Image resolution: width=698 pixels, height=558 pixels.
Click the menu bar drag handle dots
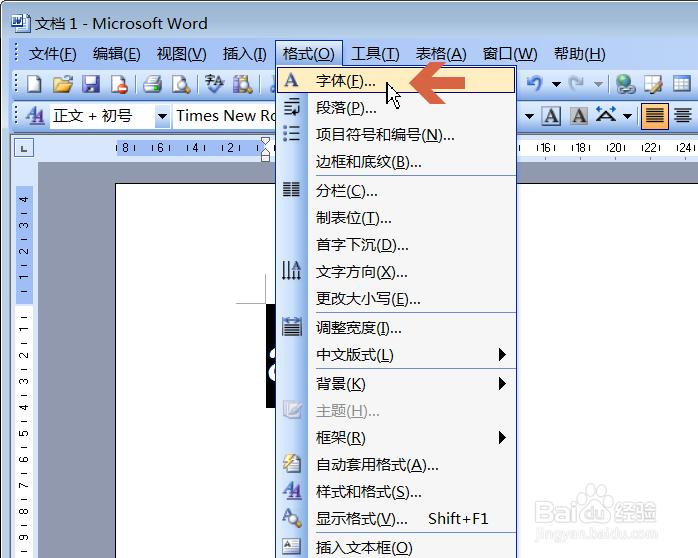pos(16,53)
